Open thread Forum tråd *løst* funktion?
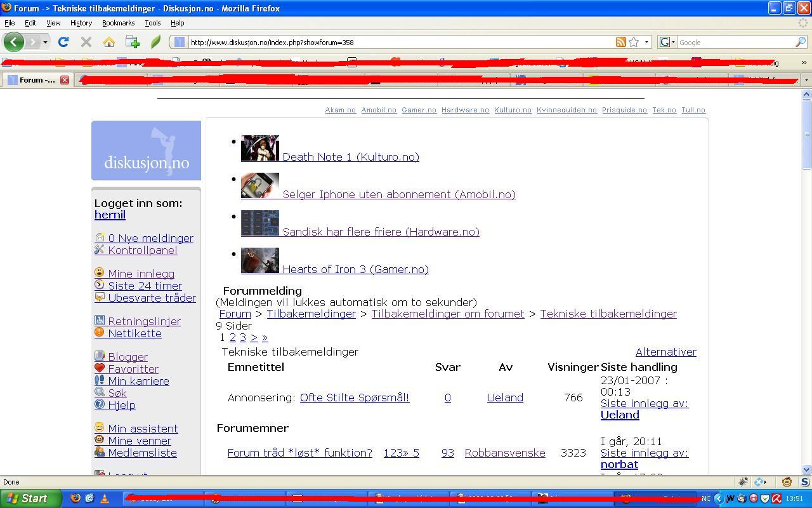The width and height of the screenshot is (812, 508). 299,453
